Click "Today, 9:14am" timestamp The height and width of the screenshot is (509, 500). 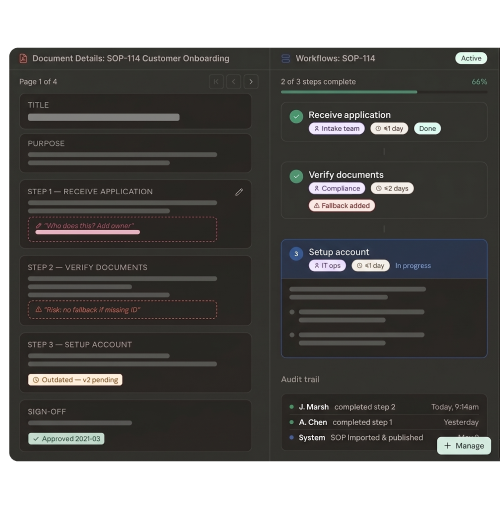pyautogui.click(x=455, y=407)
